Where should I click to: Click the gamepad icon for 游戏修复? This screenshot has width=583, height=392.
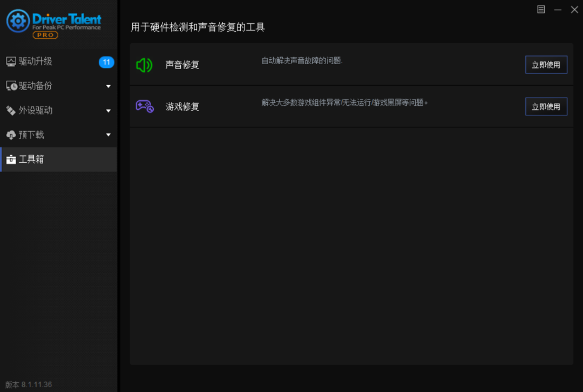(x=144, y=106)
